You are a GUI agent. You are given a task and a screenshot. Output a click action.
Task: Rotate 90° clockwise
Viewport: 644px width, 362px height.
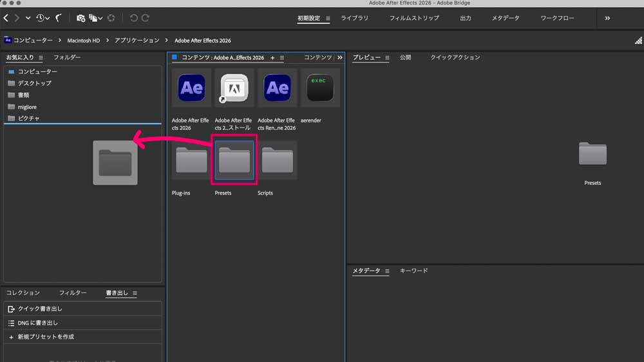point(146,18)
